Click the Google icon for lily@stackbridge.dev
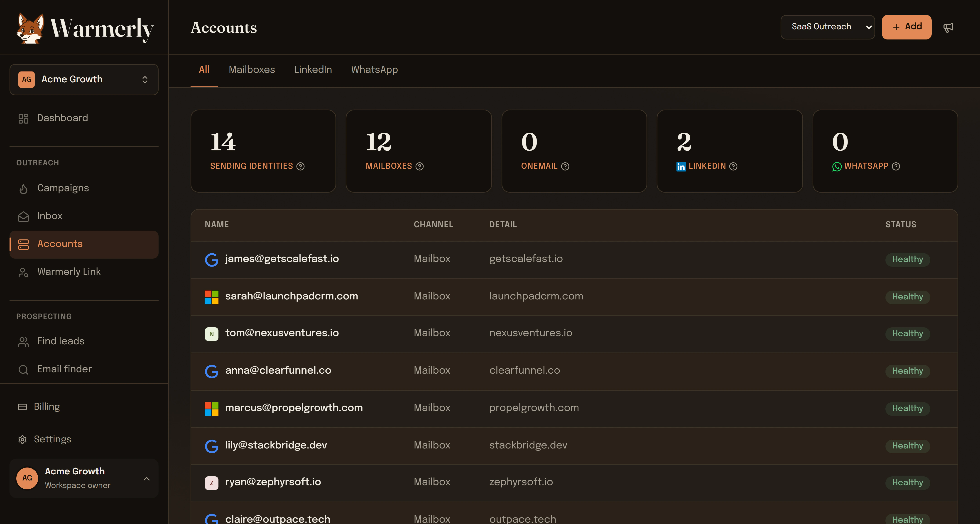Screen dimensions: 980x524 point(211,446)
